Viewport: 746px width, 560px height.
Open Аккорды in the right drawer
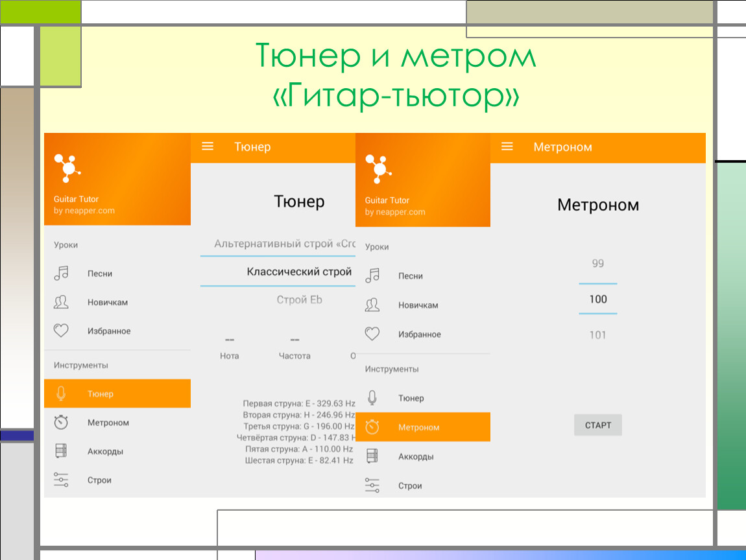point(422,456)
